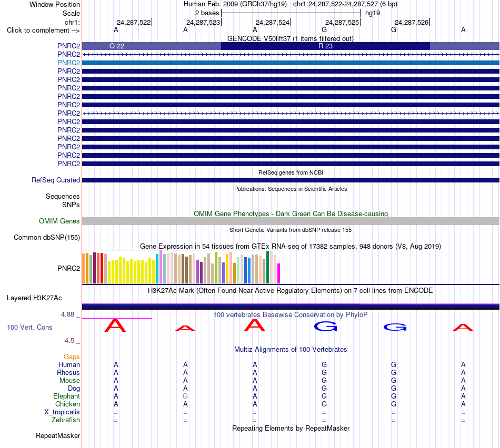Click the RepeatMasker track label
500x448 pixels.
[x=58, y=435]
